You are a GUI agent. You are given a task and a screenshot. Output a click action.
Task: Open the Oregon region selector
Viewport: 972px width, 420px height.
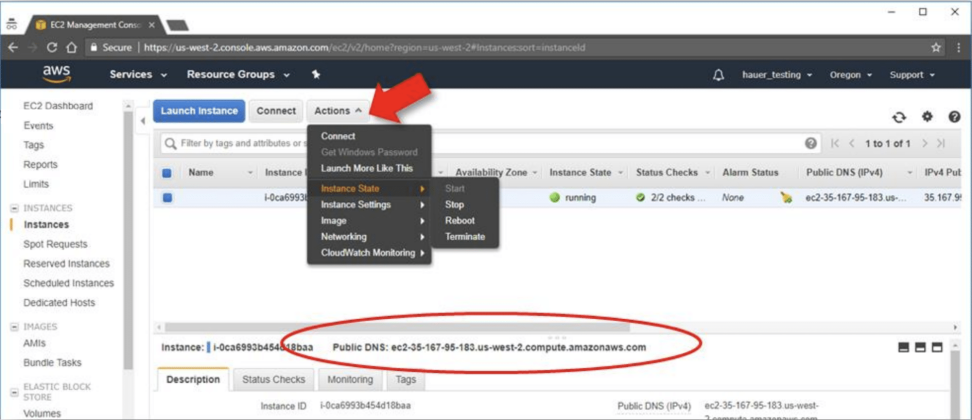click(x=850, y=75)
